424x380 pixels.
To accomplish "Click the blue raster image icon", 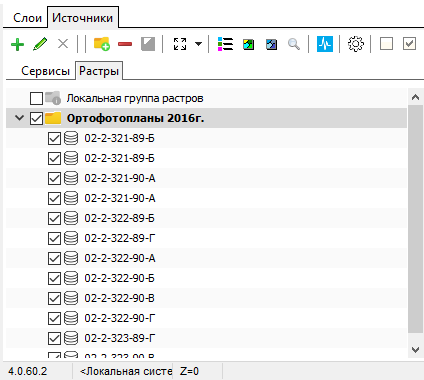I will point(271,44).
